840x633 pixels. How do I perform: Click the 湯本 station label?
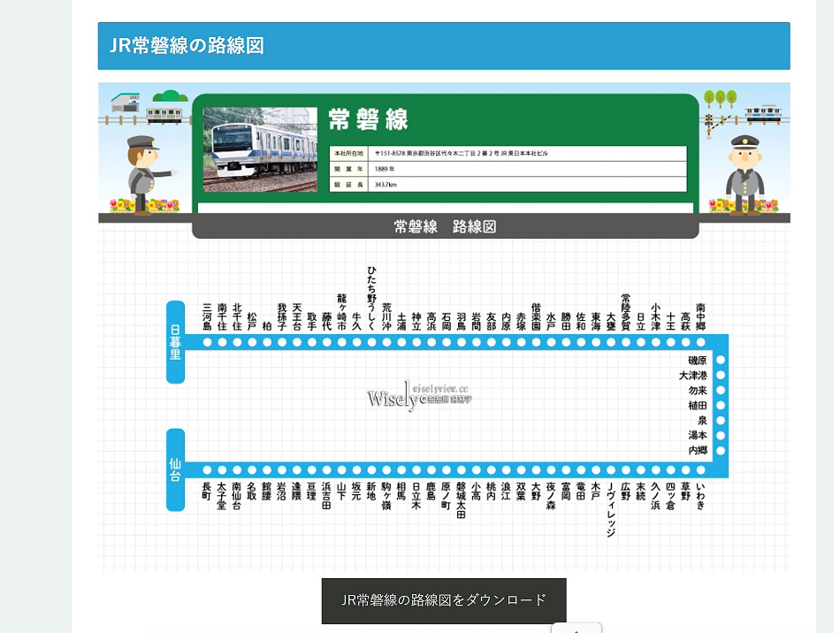tap(698, 435)
